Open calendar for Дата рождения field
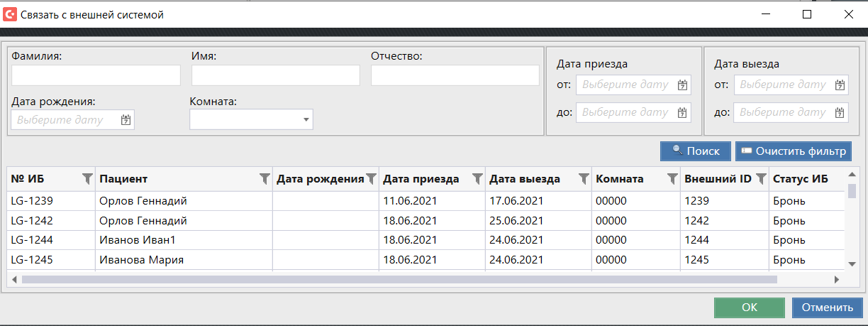Screen dimensions: 868x326 click(126, 120)
